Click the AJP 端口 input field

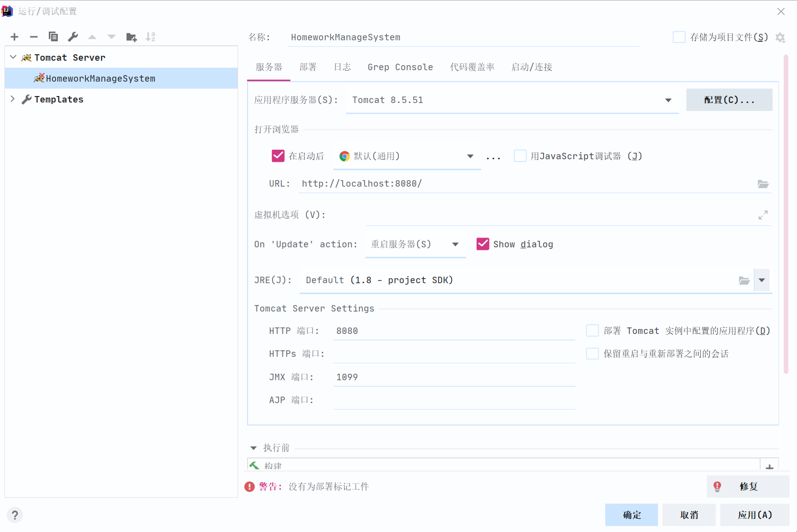click(454, 400)
